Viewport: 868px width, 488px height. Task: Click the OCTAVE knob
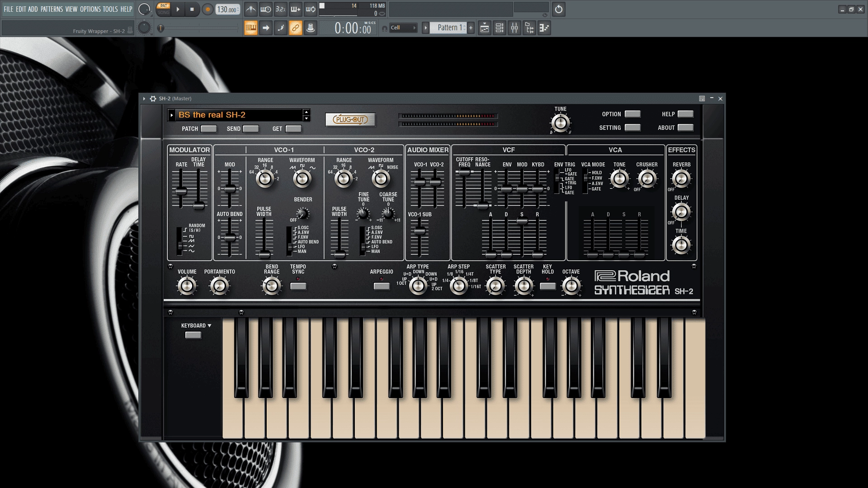tap(571, 286)
